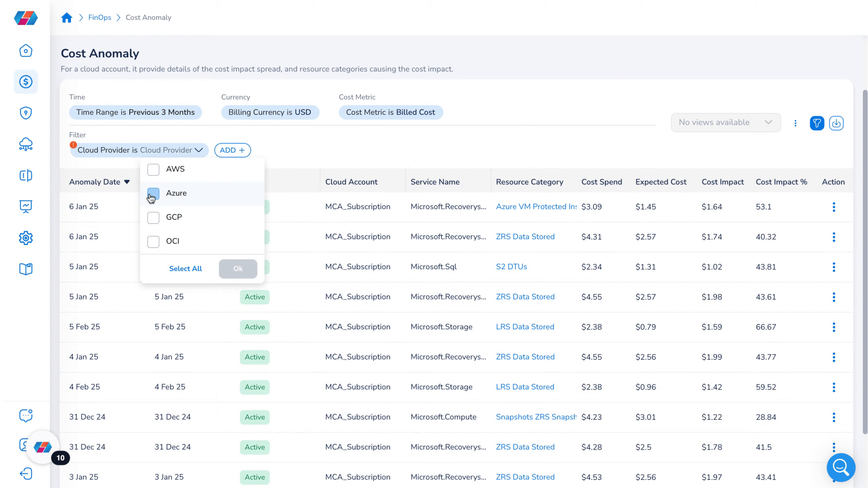The width and height of the screenshot is (868, 488).
Task: Open the Time Range Previous 3 Months chip
Action: coord(135,112)
